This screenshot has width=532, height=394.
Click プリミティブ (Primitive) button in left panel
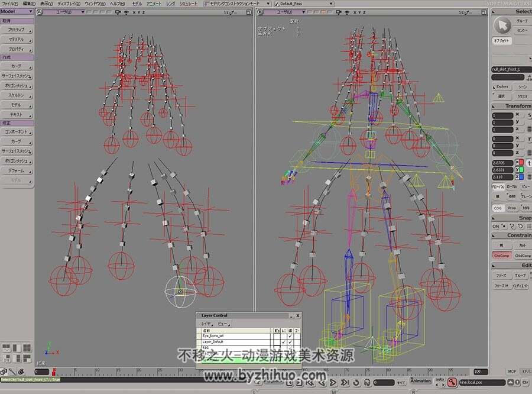17,30
